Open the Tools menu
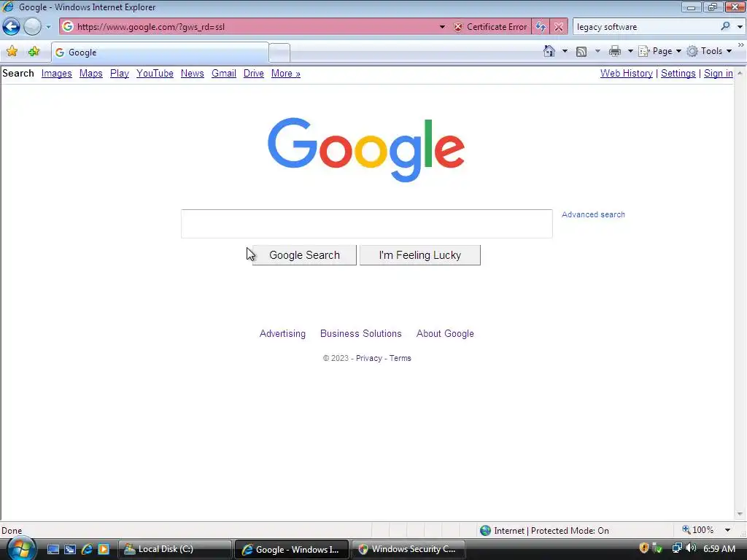The width and height of the screenshot is (747, 560). coord(709,51)
